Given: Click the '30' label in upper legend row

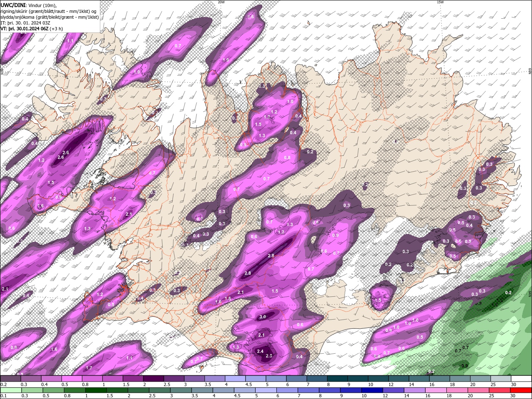Looking at the screenshot, I should click(514, 384).
